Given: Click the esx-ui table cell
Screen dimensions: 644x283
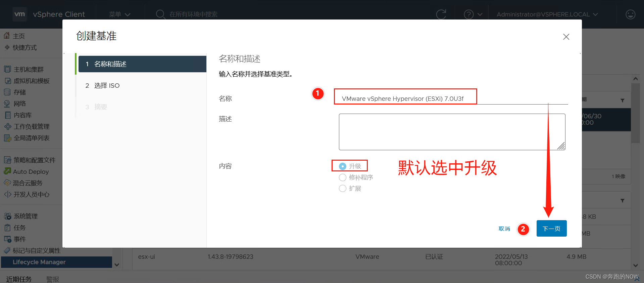Looking at the screenshot, I should click(147, 257).
